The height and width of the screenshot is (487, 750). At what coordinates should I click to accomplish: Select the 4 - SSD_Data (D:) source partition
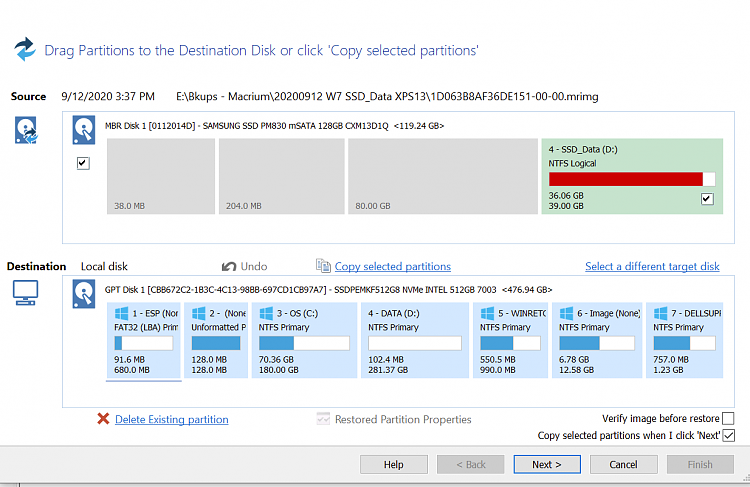[x=632, y=177]
